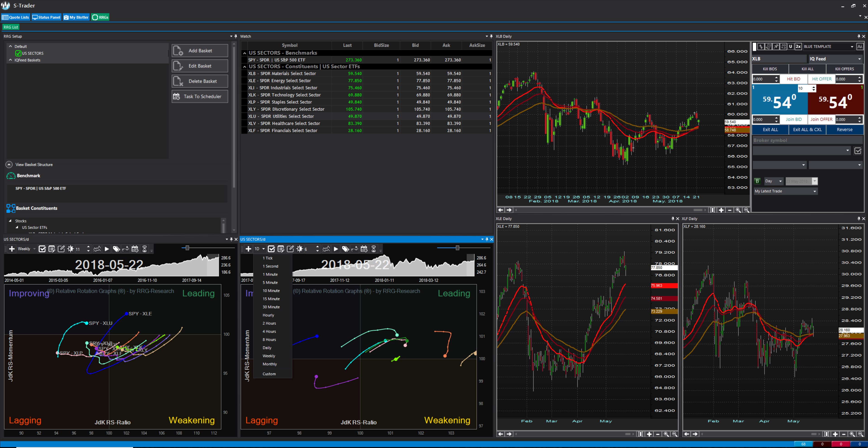The image size is (868, 448).
Task: Collapse the View Basket Structure section
Action: point(9,165)
